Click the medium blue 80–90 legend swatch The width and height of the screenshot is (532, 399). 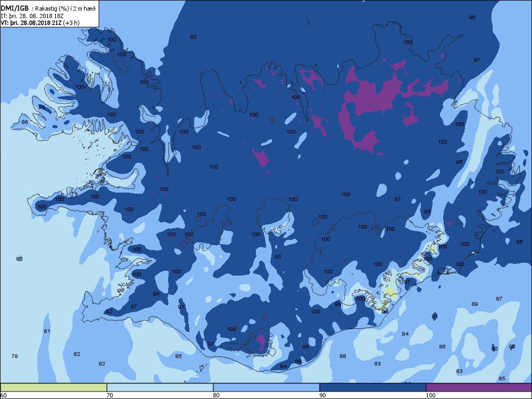tap(267, 387)
